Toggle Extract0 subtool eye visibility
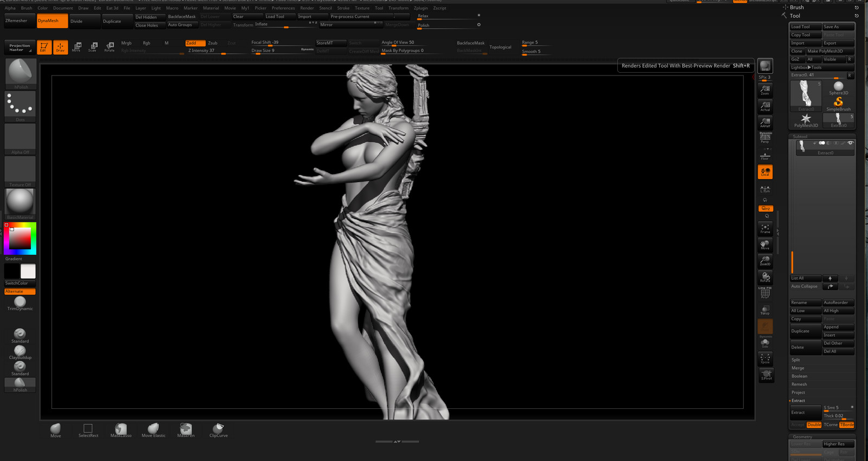The image size is (868, 461). point(850,143)
